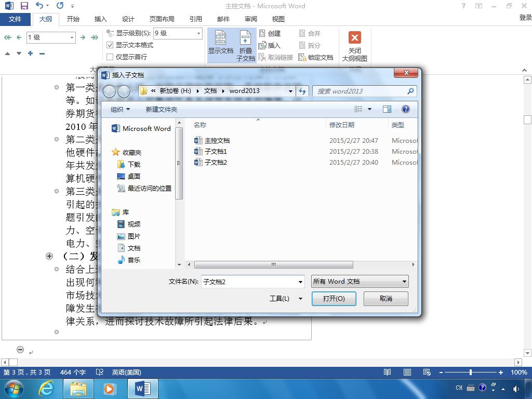Promote to Heading 1 double-left arrow
The image size is (532, 399).
pyautogui.click(x=7, y=37)
